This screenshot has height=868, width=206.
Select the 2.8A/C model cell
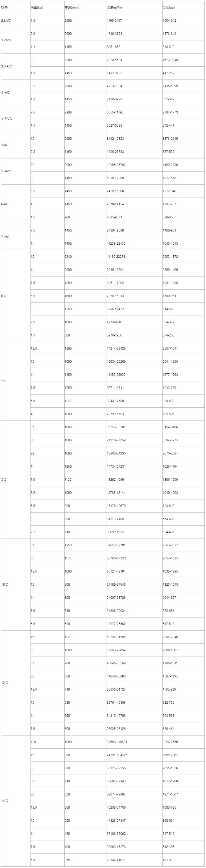click(x=6, y=21)
